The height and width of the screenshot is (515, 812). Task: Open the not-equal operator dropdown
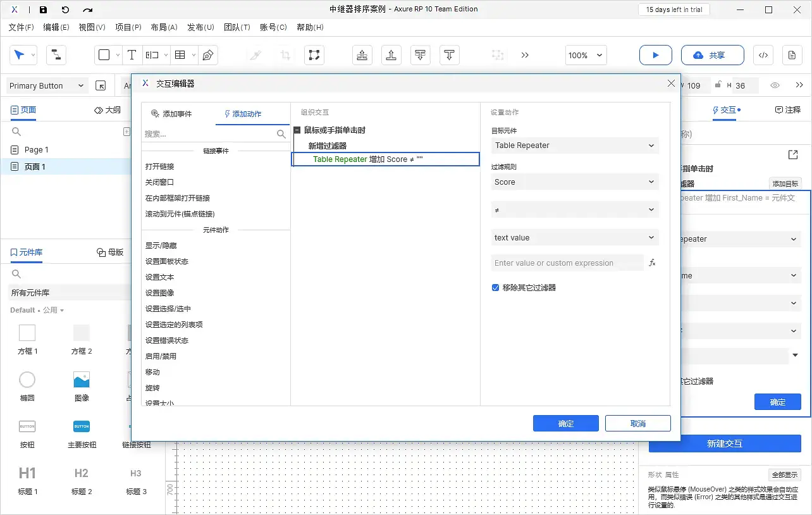pos(575,210)
